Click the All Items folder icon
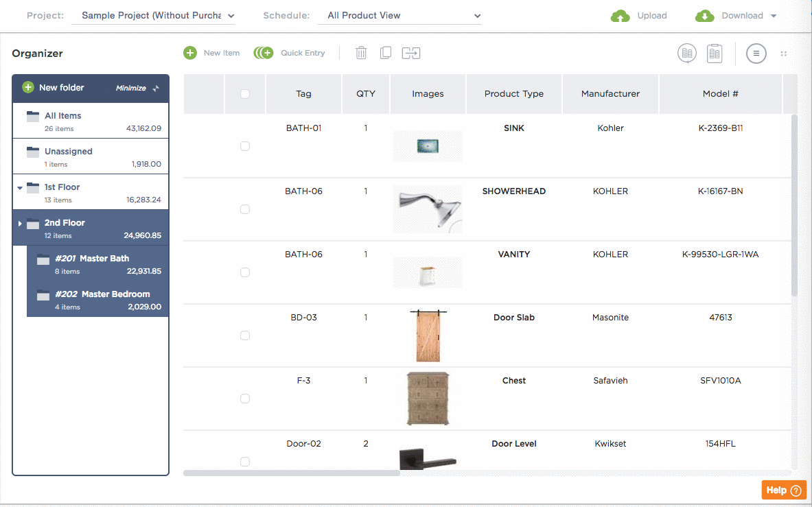The height and width of the screenshot is (507, 812). click(x=33, y=117)
